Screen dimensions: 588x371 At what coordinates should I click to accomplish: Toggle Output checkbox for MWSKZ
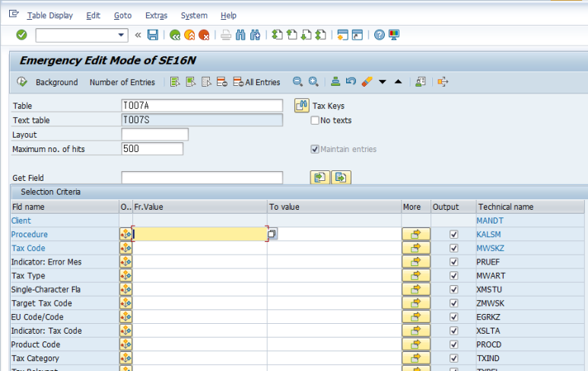point(454,248)
